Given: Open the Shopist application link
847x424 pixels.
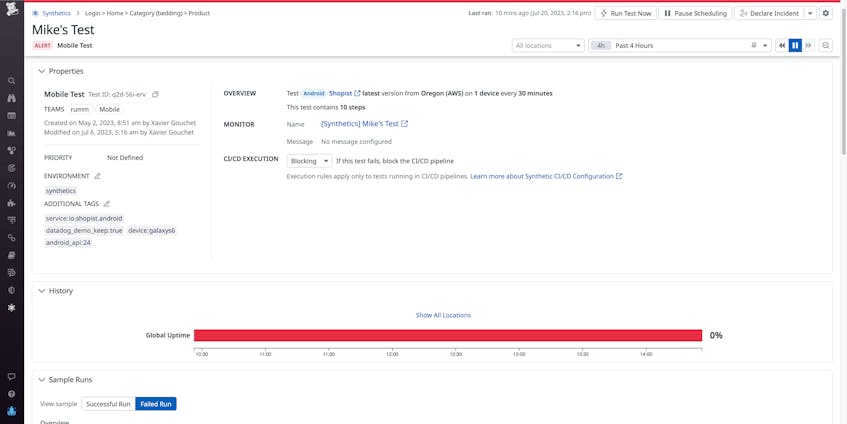Looking at the screenshot, I should pos(345,93).
